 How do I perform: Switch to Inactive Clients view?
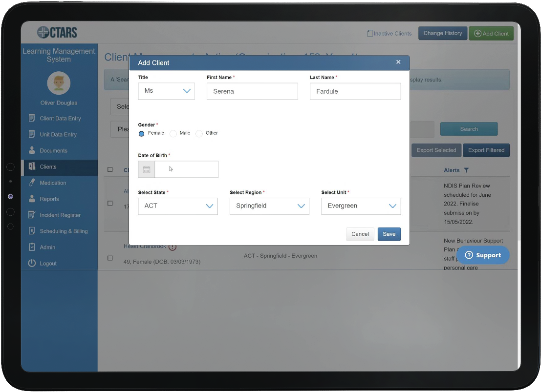tap(390, 33)
